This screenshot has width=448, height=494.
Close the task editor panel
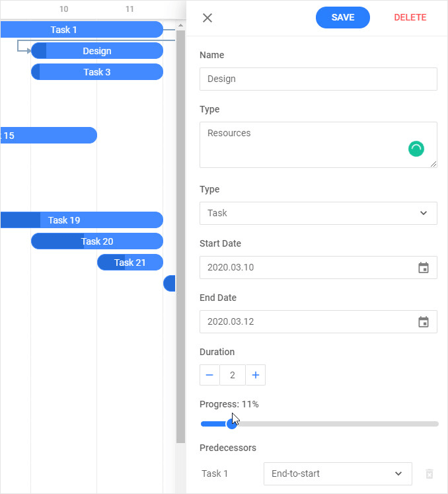[x=207, y=18]
